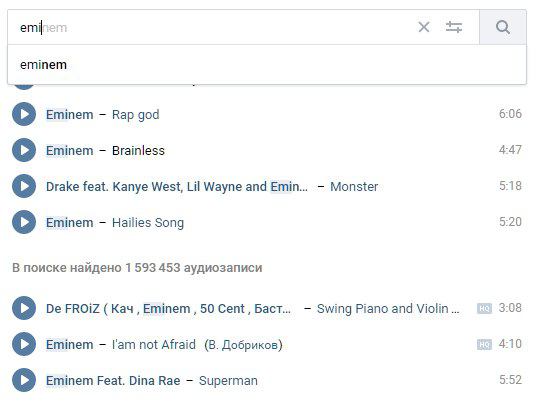The height and width of the screenshot is (404, 537).
Task: Play Eminem – Brainless
Action: [24, 150]
